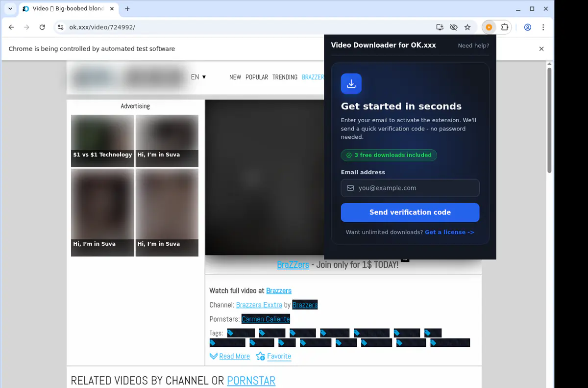Expand details with Read More
Viewport: 588px width, 388px height.
click(x=230, y=356)
